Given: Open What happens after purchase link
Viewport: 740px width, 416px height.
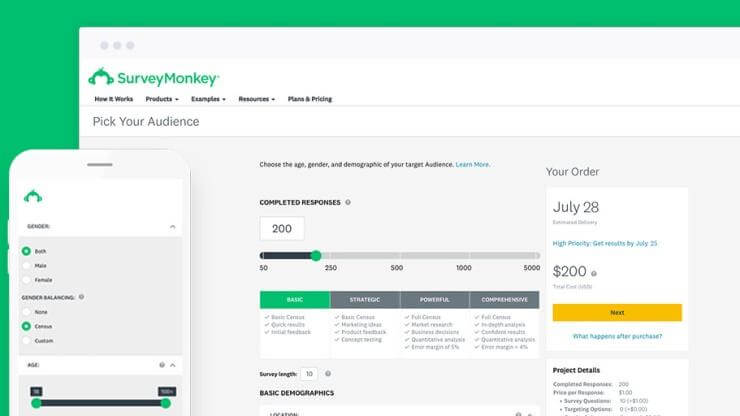Looking at the screenshot, I should pos(617,336).
